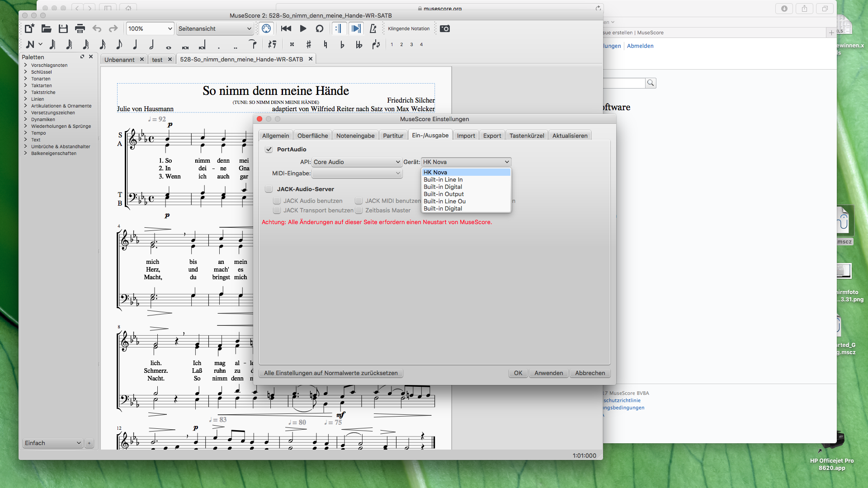
Task: Apply double sharp accidental
Action: [x=292, y=44]
